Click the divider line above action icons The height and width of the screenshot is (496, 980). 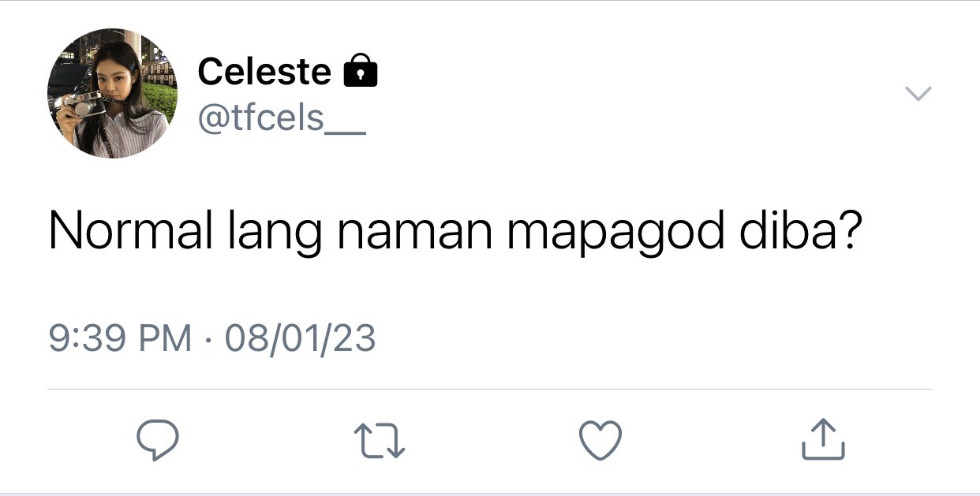(x=490, y=389)
